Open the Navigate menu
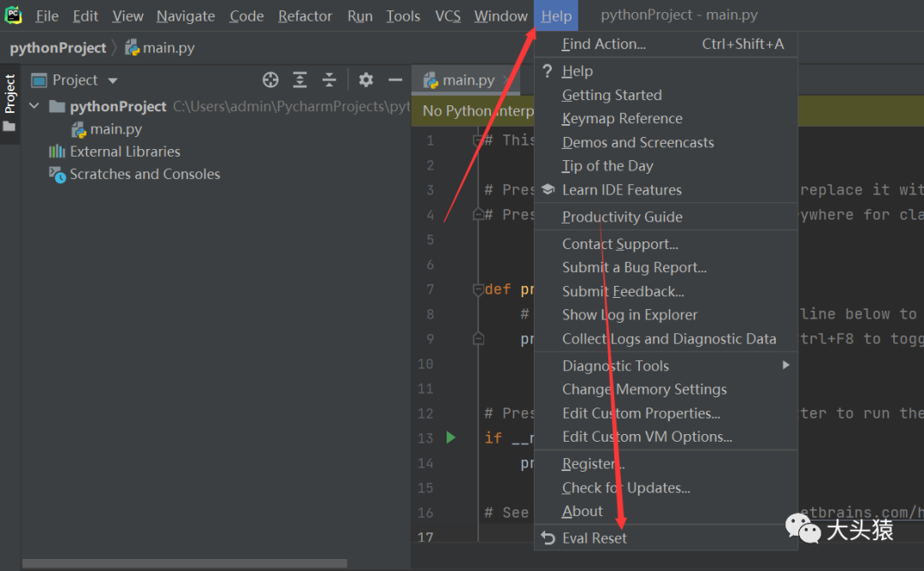924x571 pixels. (186, 16)
